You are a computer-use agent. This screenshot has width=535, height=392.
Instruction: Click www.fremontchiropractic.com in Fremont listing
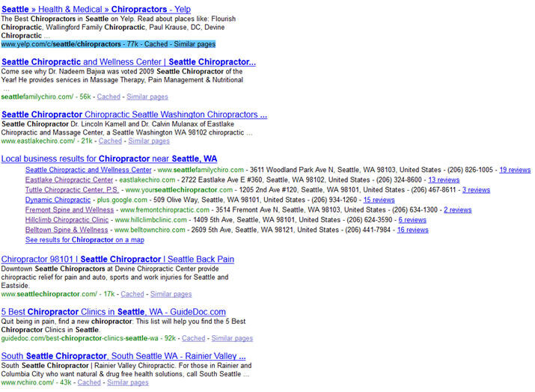[x=165, y=209]
